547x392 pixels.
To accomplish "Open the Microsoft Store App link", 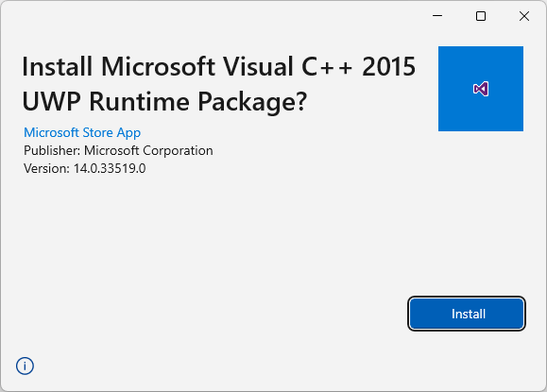I will tap(82, 132).
